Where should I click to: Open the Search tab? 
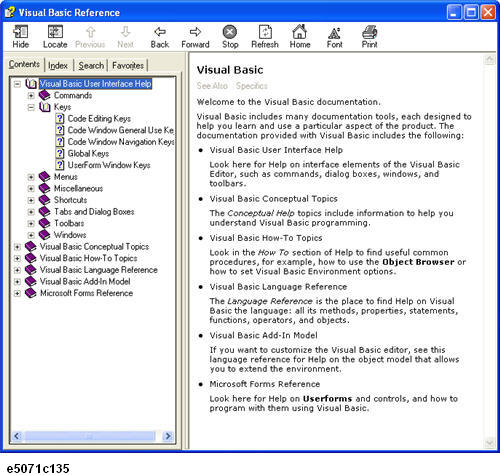(x=91, y=66)
